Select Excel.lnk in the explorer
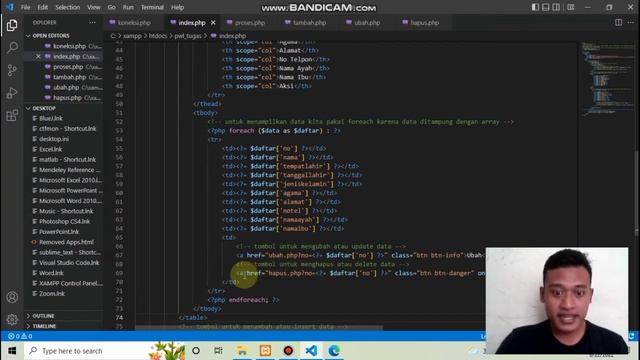This screenshot has width=640, height=360. [x=51, y=149]
